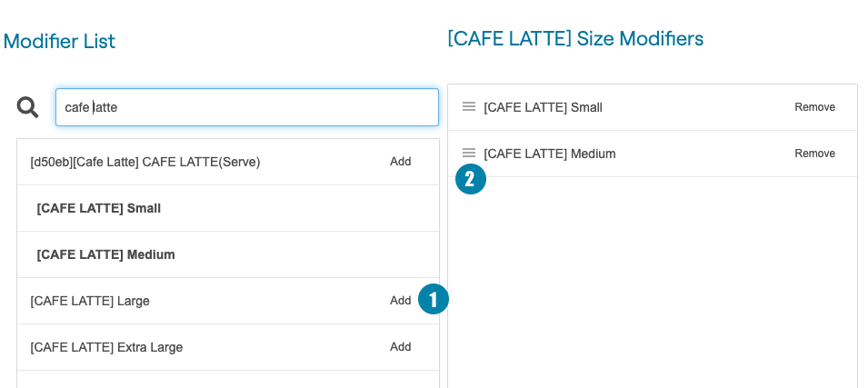Image resolution: width=868 pixels, height=388 pixels.
Task: Select bold [CAFE LATTE] Small in Modifier List
Action: [x=99, y=208]
